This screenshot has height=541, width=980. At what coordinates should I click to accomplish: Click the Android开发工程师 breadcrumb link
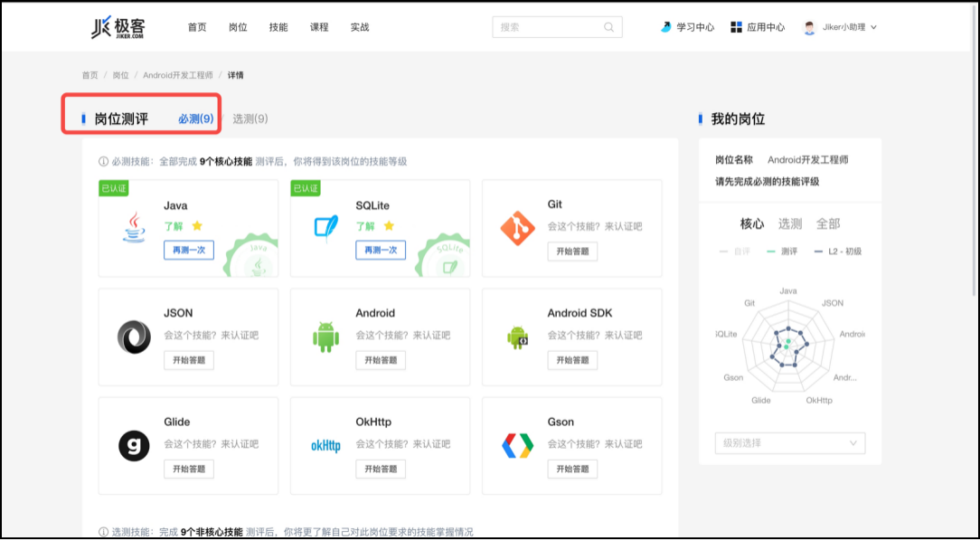(x=178, y=75)
